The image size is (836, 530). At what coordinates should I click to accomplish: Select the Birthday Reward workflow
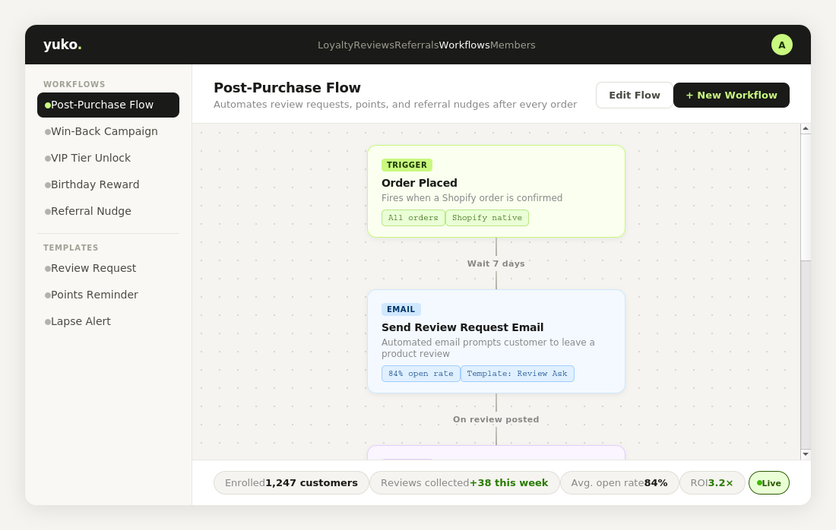tap(108, 185)
